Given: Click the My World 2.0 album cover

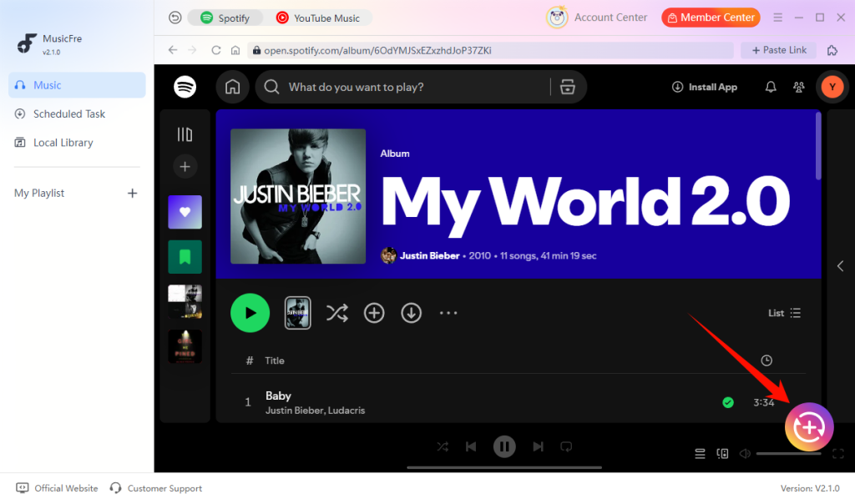Looking at the screenshot, I should 298,196.
